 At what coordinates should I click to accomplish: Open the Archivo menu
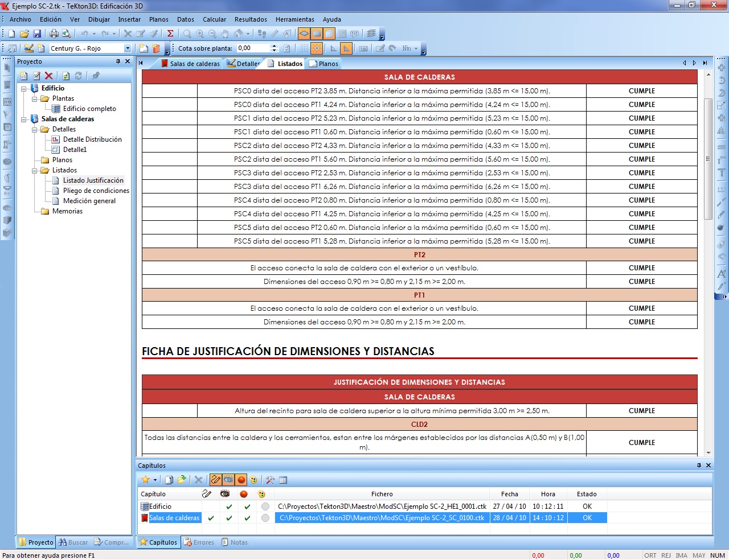click(21, 19)
